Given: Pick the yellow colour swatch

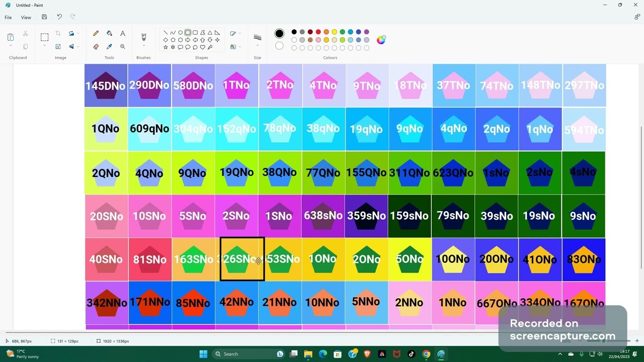Looking at the screenshot, I should [334, 32].
